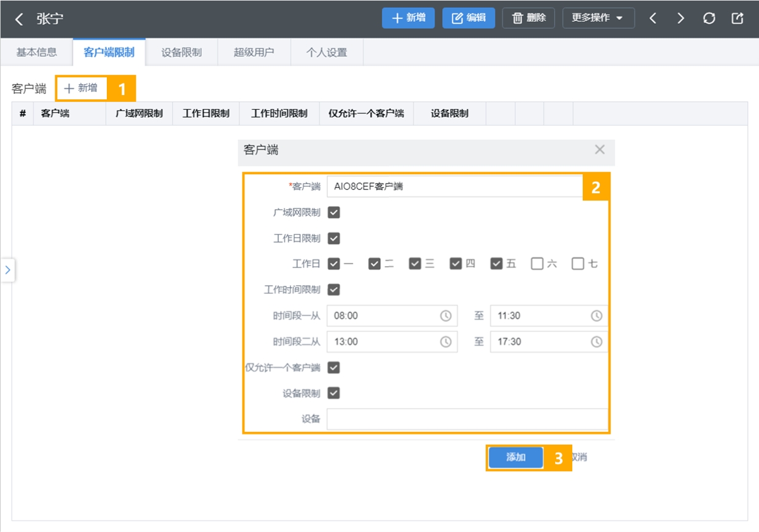Switch to the 超级用户 tab
This screenshot has height=532, width=759.
(254, 52)
